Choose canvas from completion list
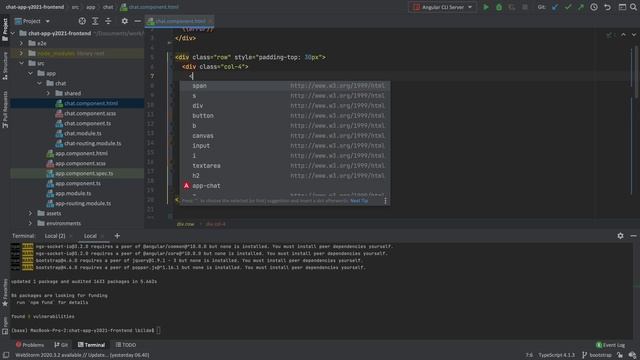 (x=285, y=136)
